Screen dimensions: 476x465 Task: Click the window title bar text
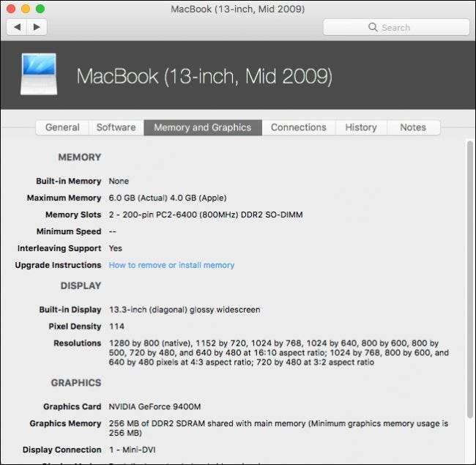[x=238, y=9]
